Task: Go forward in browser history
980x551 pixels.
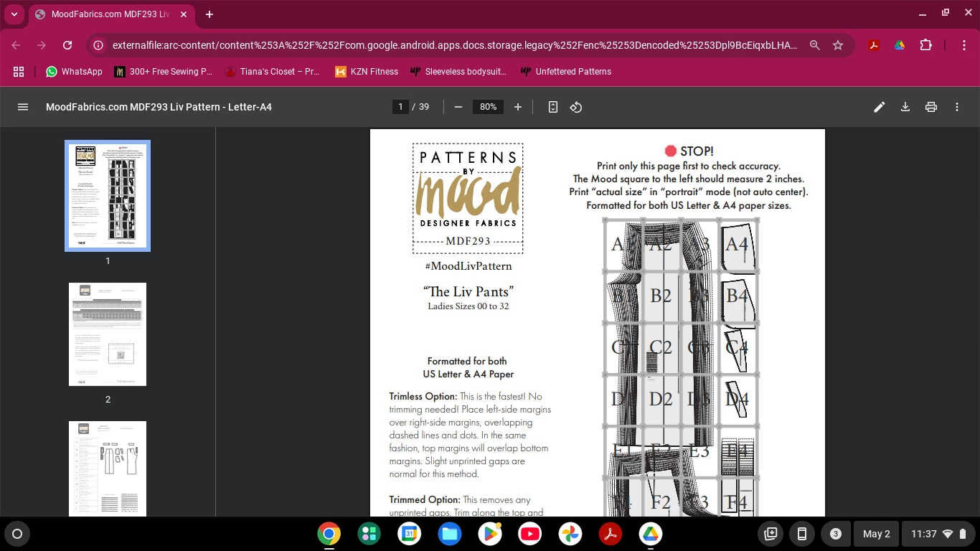Action: point(42,45)
